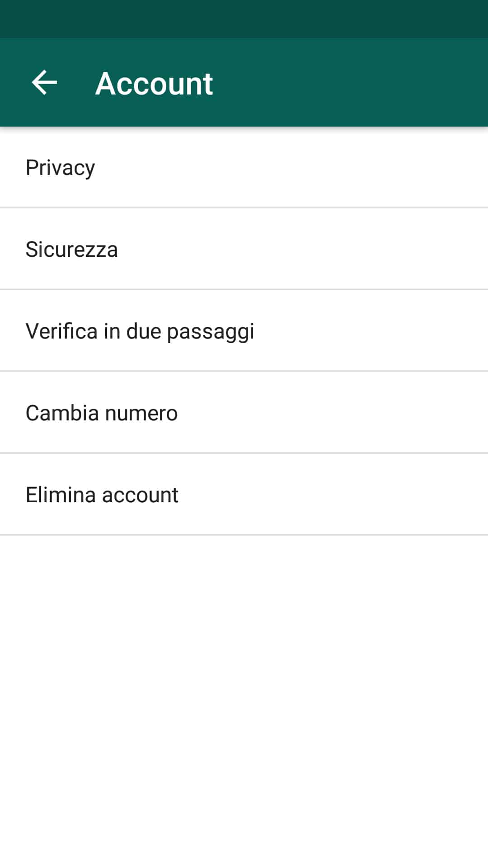Tap the Elimina account label

[x=102, y=495]
